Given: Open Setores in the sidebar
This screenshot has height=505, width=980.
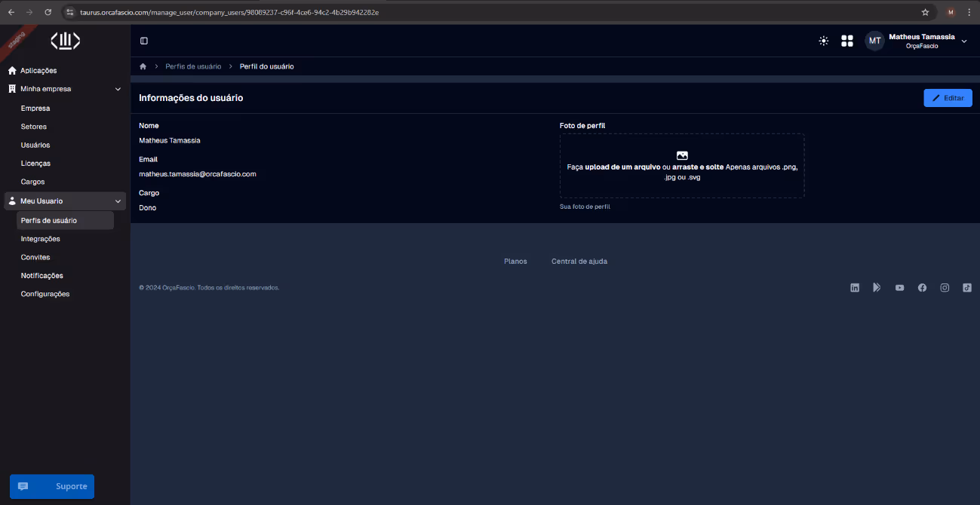Looking at the screenshot, I should pyautogui.click(x=34, y=127).
